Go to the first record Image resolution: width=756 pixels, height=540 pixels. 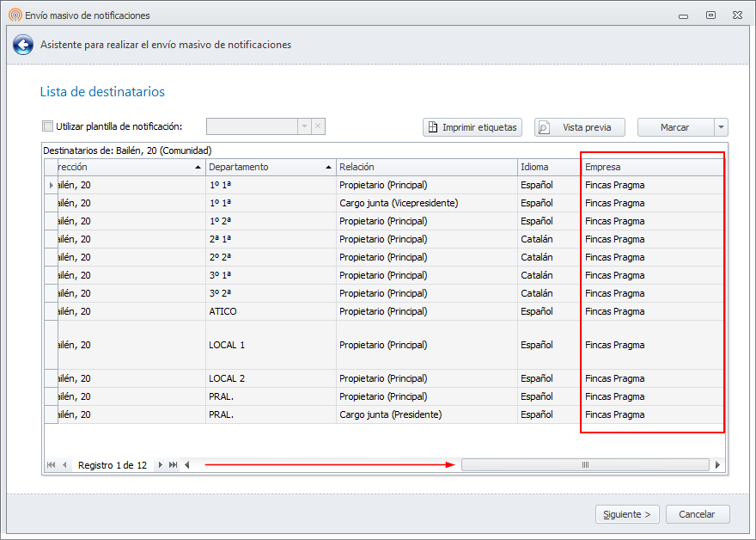click(52, 465)
